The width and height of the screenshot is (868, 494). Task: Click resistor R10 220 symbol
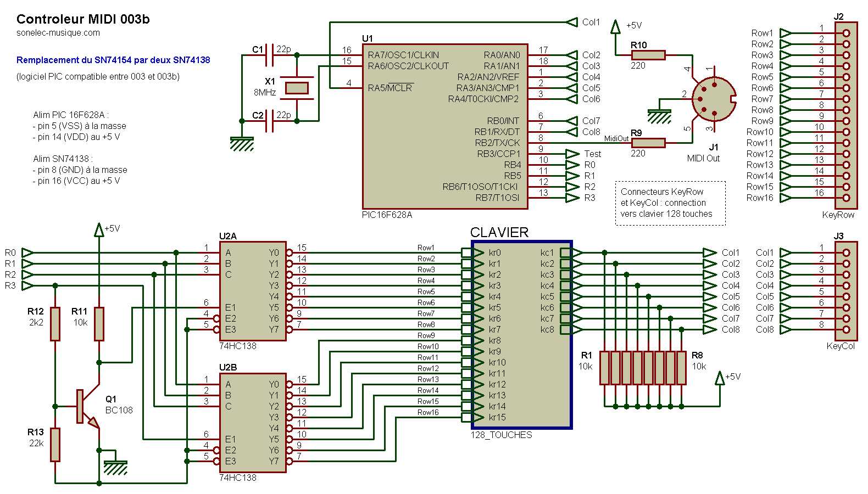tap(648, 55)
